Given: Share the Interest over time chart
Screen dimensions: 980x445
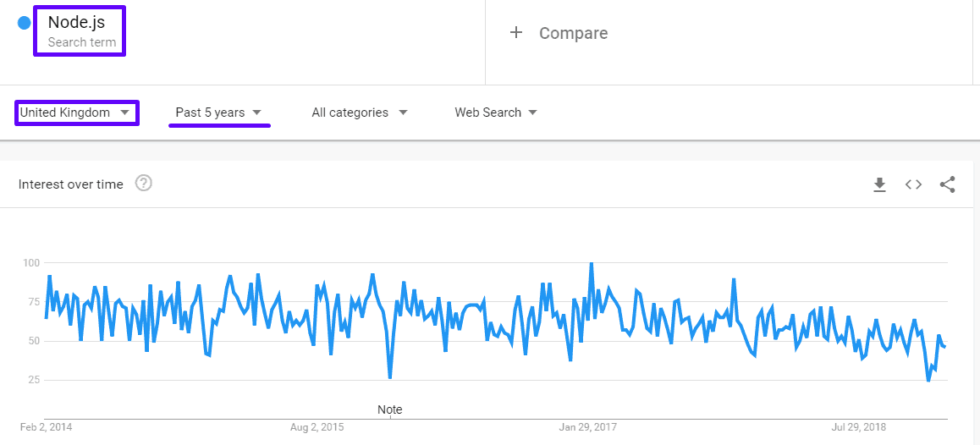Looking at the screenshot, I should pyautogui.click(x=947, y=184).
